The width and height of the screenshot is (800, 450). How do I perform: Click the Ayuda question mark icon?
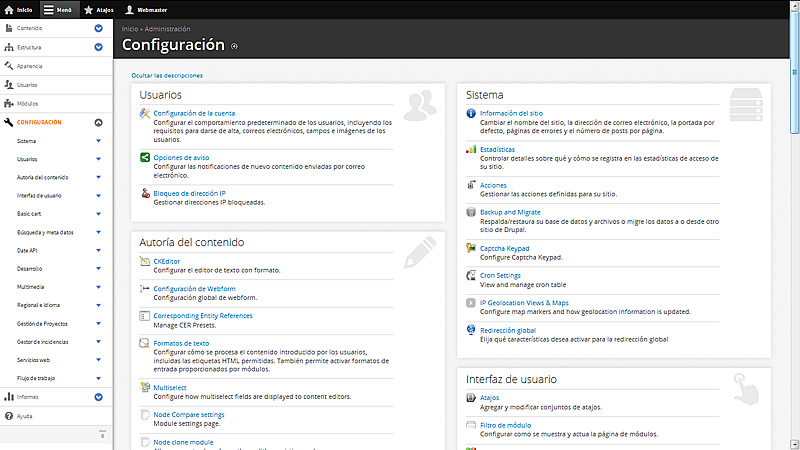tap(9, 416)
